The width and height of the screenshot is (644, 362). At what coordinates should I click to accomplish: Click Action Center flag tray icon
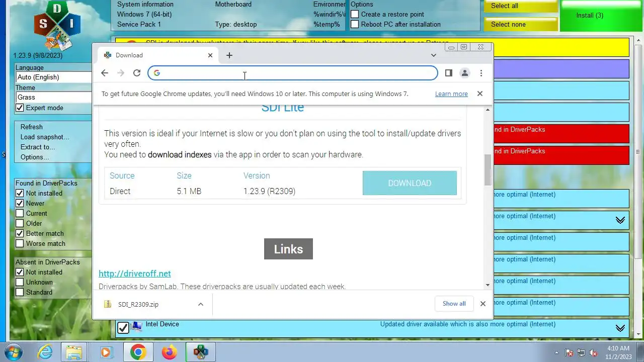(569, 352)
